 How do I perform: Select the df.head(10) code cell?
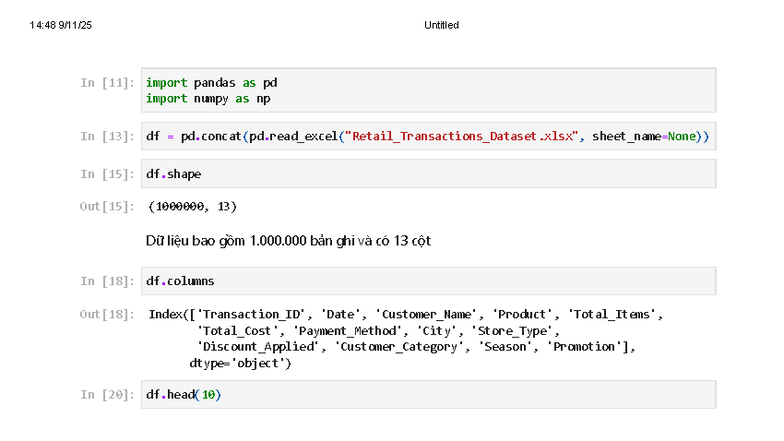428,394
